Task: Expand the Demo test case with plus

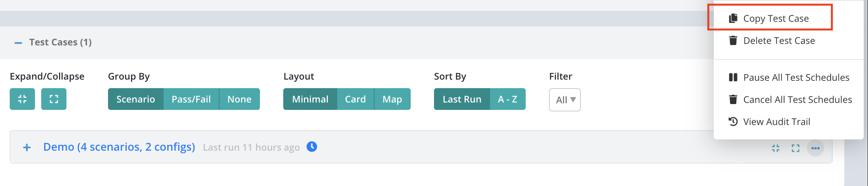Action: point(27,147)
